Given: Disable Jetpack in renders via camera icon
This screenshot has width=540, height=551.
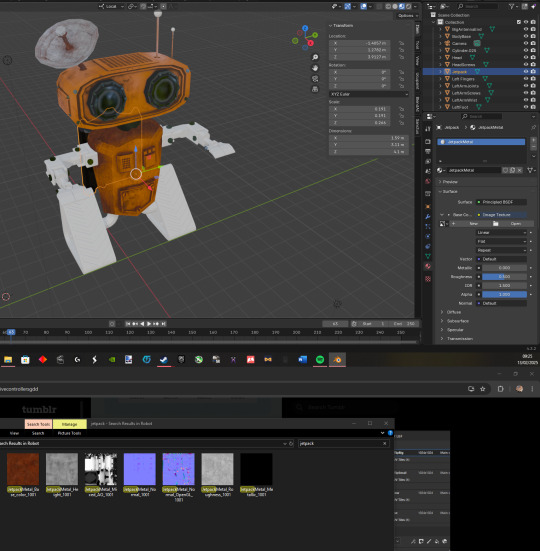Looking at the screenshot, I should pyautogui.click(x=533, y=71).
